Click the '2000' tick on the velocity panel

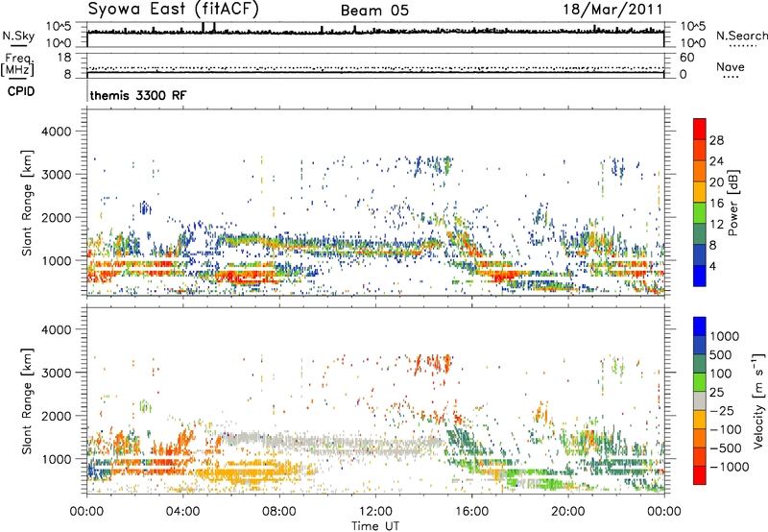[x=56, y=416]
